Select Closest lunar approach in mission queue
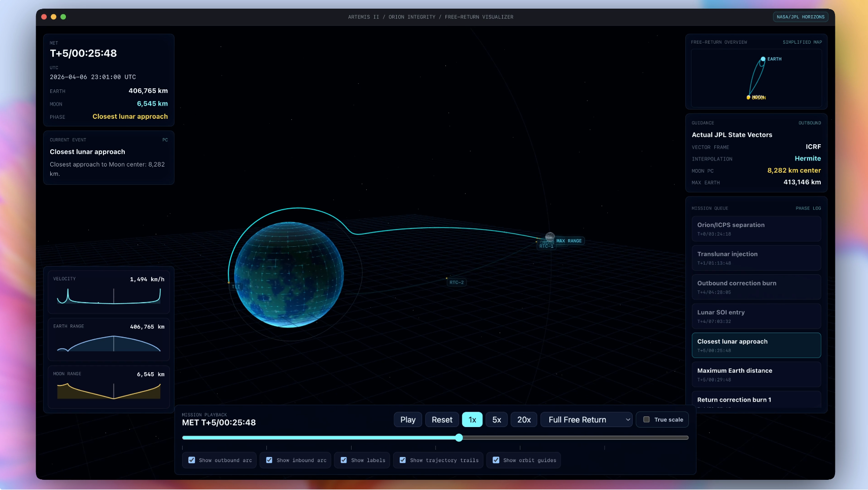The width and height of the screenshot is (868, 490). (756, 345)
